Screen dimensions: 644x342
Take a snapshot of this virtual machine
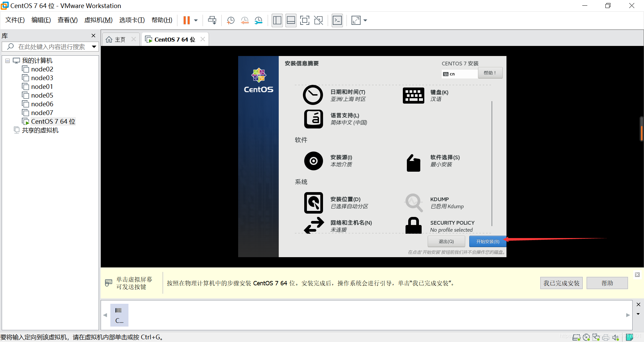pyautogui.click(x=230, y=20)
